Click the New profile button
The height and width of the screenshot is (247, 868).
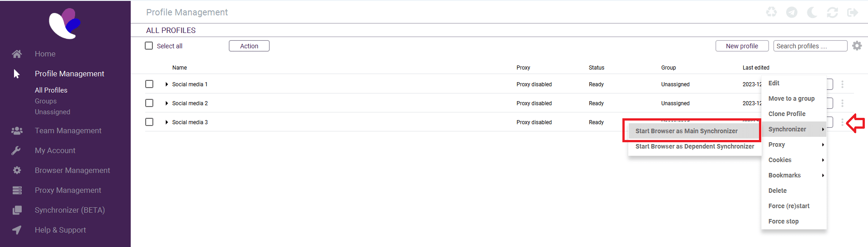[x=742, y=46]
